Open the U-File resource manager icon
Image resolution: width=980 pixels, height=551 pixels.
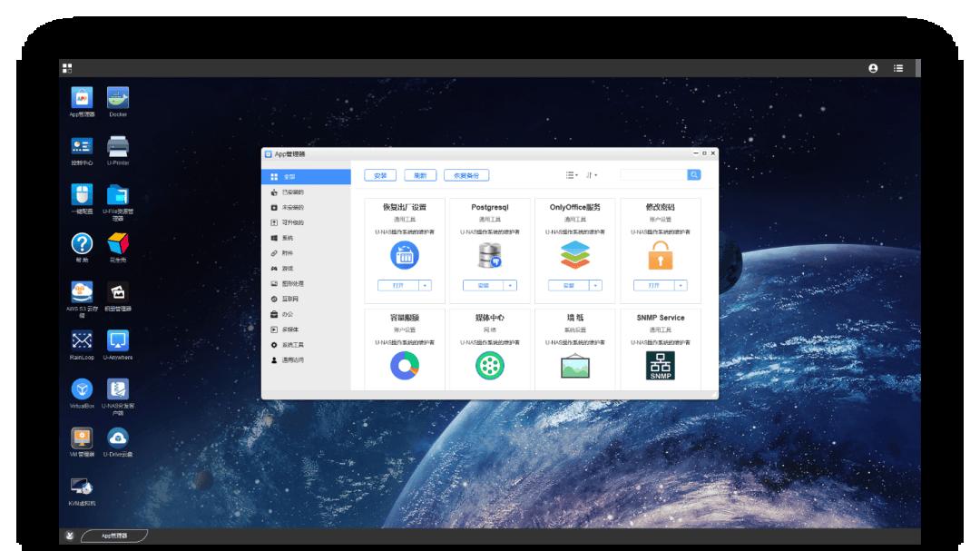(x=117, y=194)
